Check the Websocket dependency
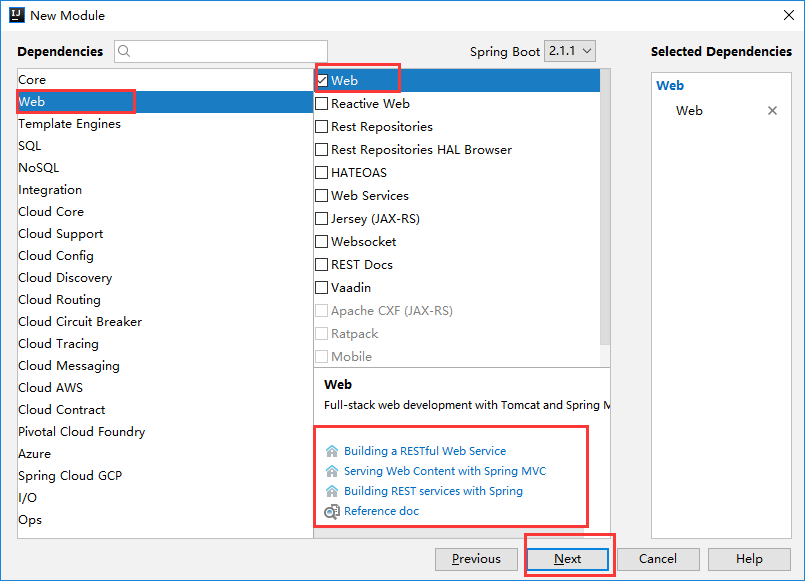 [322, 241]
